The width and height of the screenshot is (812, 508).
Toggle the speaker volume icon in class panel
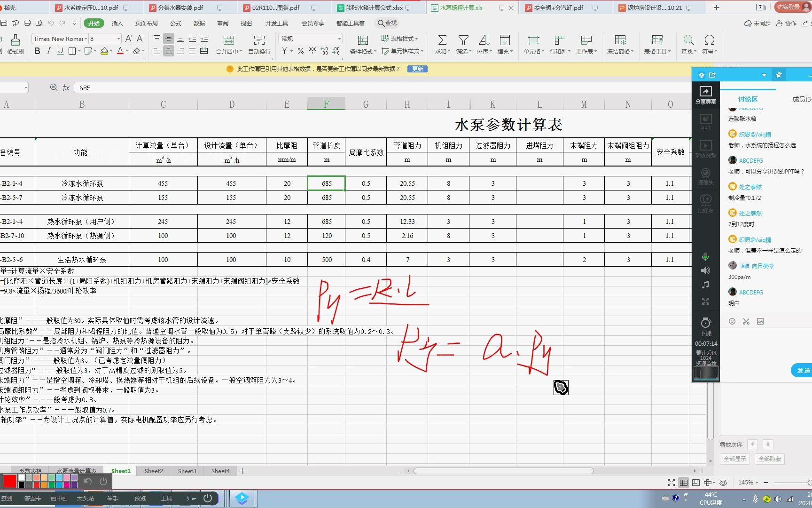705,270
